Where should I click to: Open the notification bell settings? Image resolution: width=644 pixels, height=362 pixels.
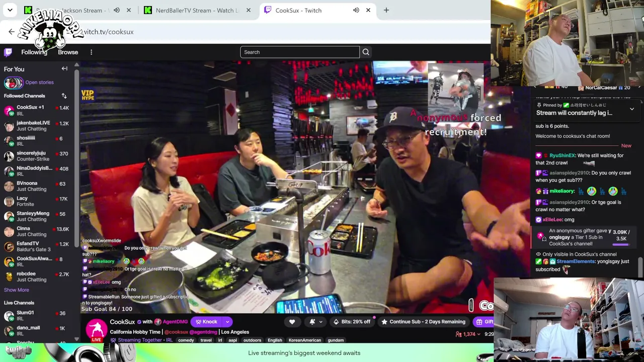(x=315, y=322)
